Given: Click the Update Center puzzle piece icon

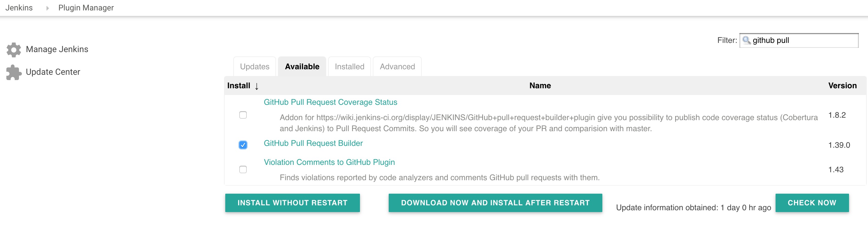Looking at the screenshot, I should (x=13, y=71).
